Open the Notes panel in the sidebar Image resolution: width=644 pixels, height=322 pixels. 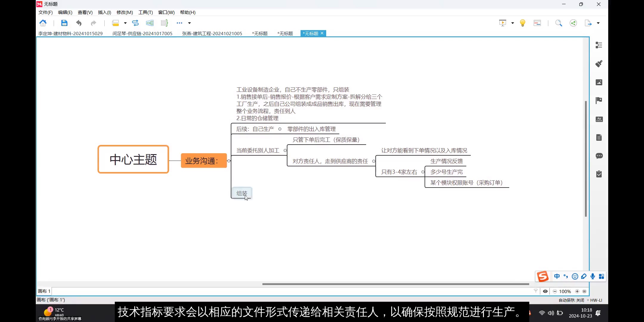click(599, 137)
